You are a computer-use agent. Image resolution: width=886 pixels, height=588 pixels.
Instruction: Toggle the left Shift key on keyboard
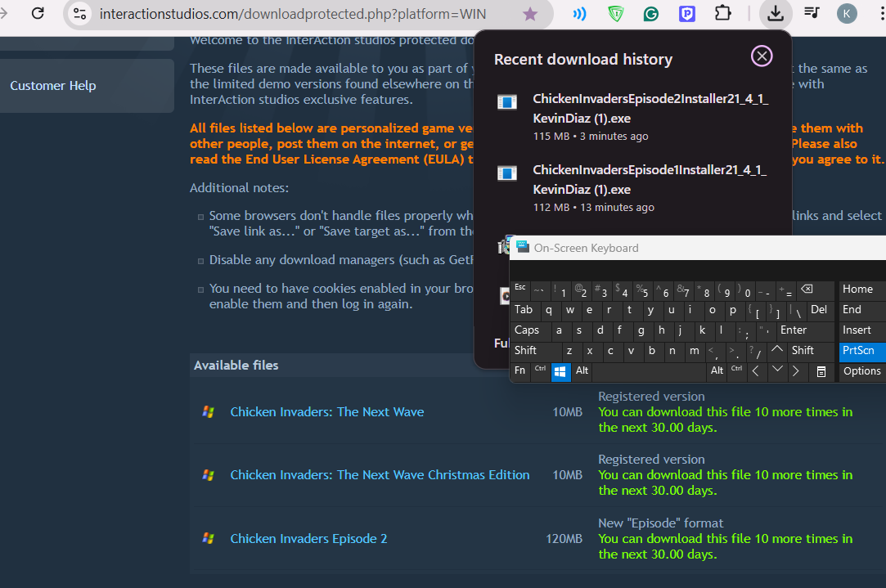pyautogui.click(x=525, y=351)
